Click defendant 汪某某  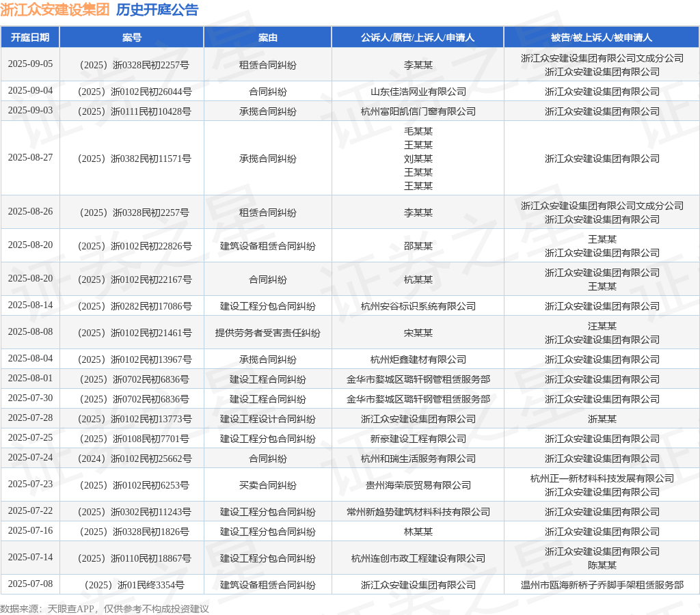[x=602, y=326]
